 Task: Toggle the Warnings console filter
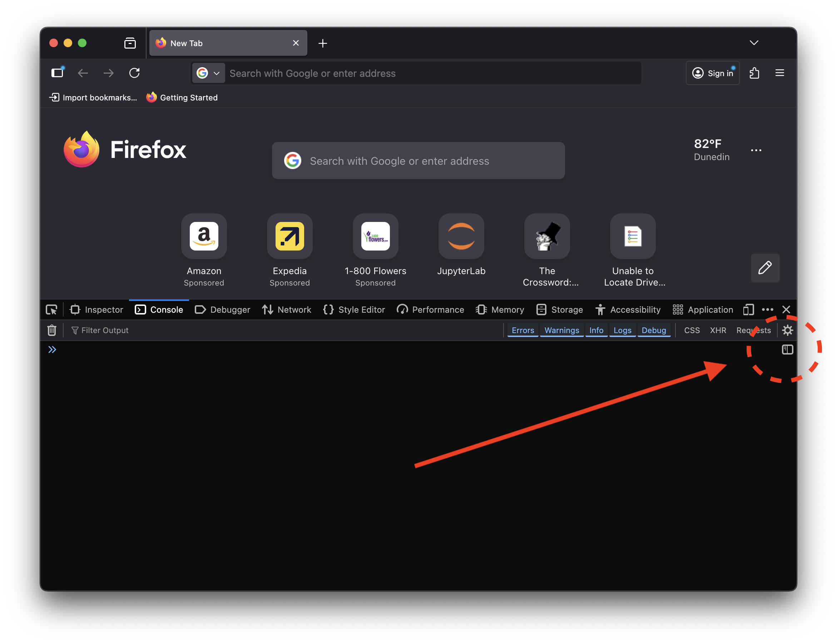coord(561,330)
